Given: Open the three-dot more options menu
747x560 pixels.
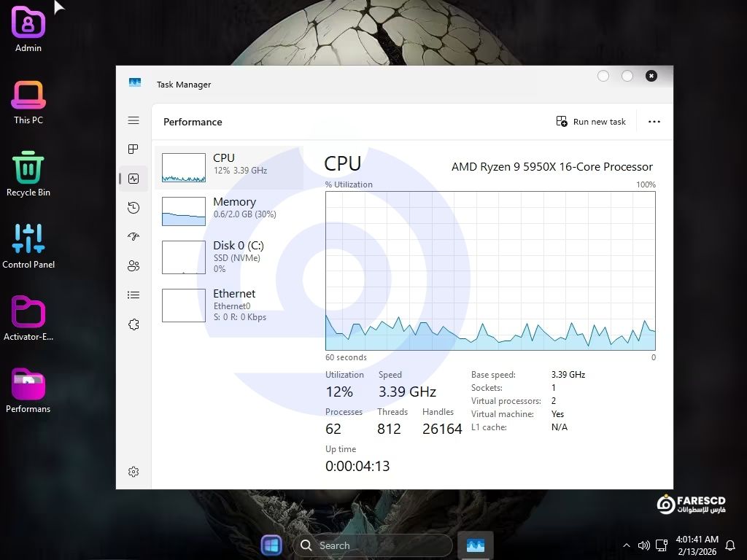Looking at the screenshot, I should [654, 122].
